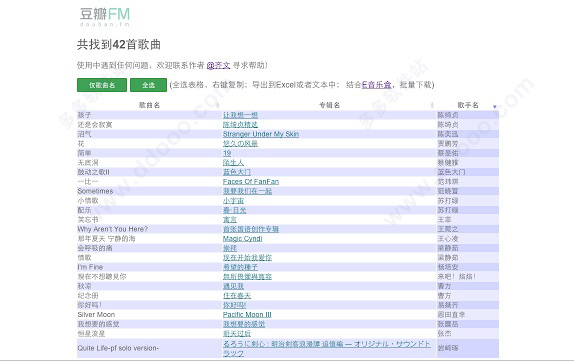Open album link 住在春天
The width and height of the screenshot is (574, 361).
pyautogui.click(x=237, y=296)
